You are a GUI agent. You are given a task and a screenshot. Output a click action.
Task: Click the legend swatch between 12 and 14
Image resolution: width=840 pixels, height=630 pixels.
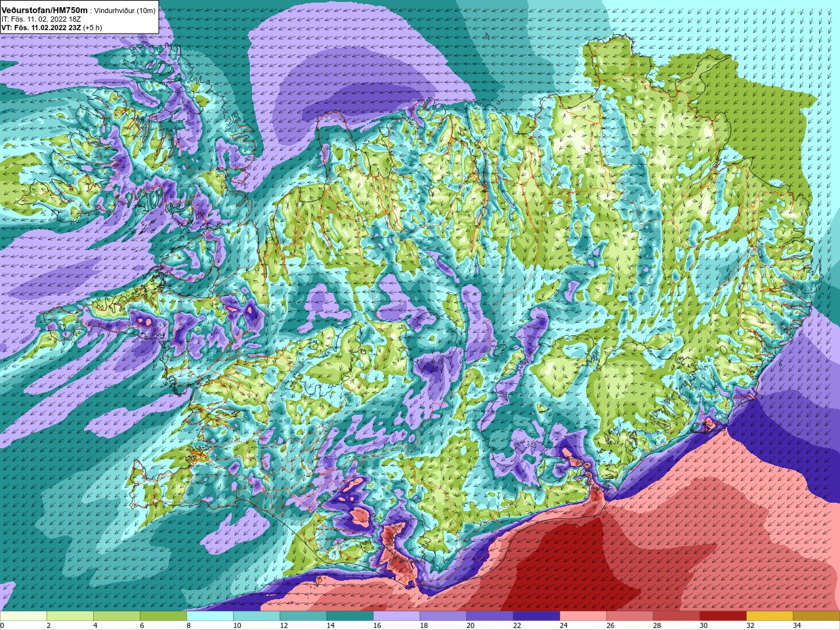point(303,616)
